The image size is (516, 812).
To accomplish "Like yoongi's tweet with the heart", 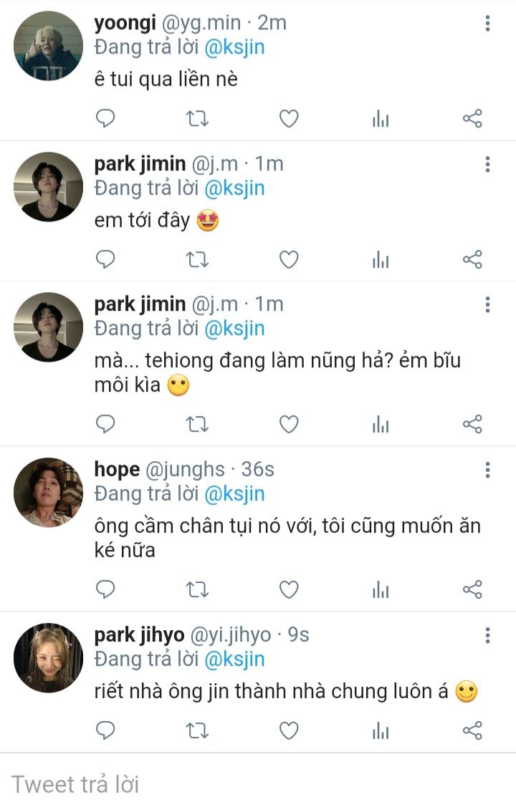I will tap(289, 119).
